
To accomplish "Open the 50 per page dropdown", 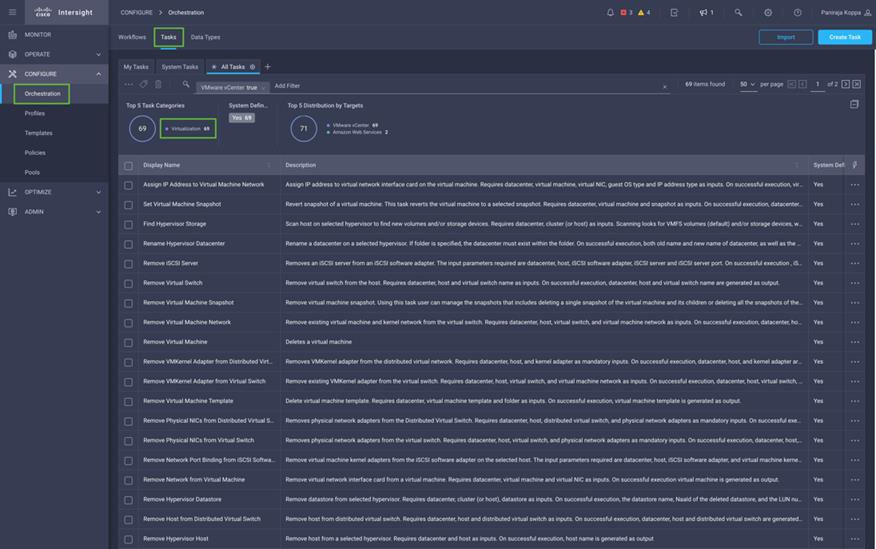I will tap(748, 84).
